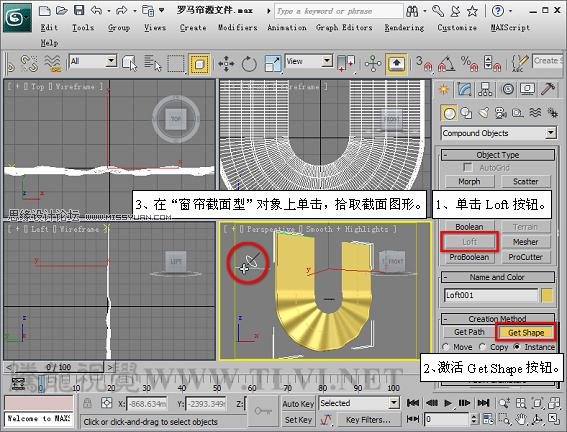This screenshot has height=432, width=567.
Task: Toggle the Angle Snap icon
Action: [447, 63]
